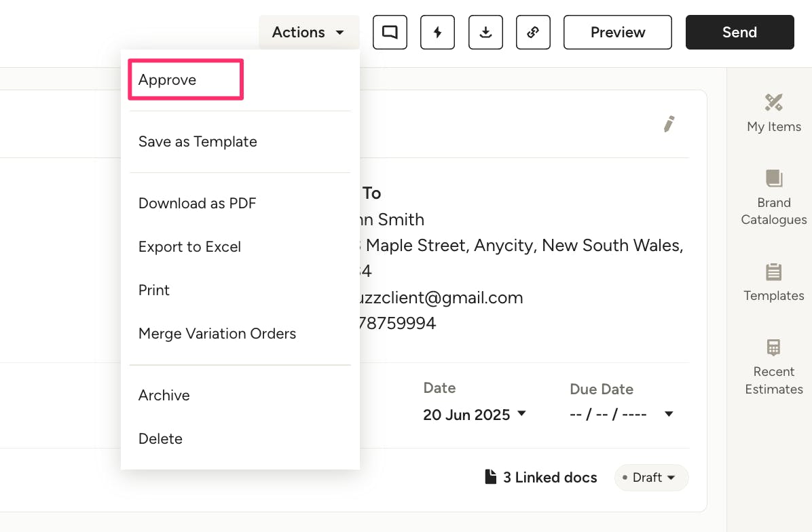812x532 pixels.
Task: View the 3 Linked docs
Action: 541,478
